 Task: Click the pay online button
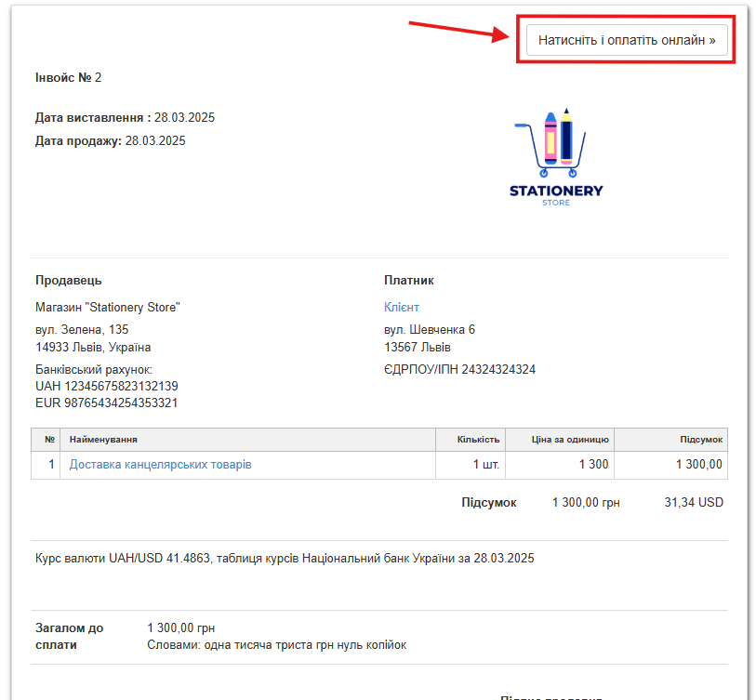626,41
